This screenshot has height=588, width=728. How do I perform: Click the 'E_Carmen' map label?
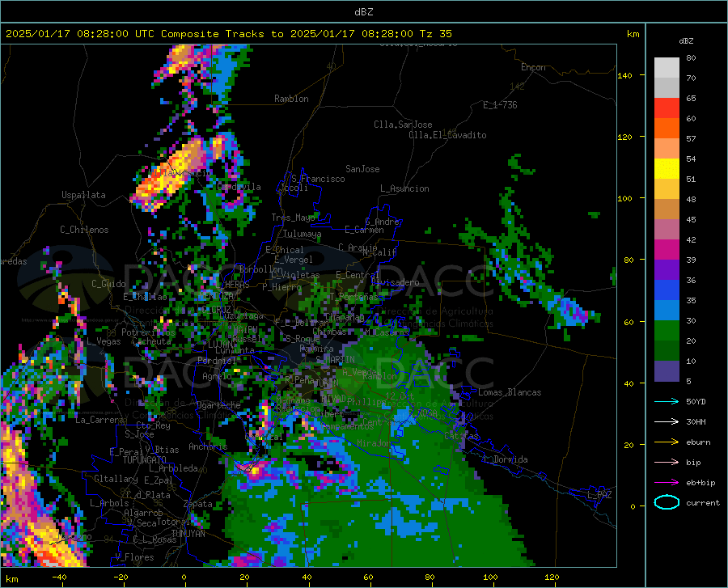365,230
